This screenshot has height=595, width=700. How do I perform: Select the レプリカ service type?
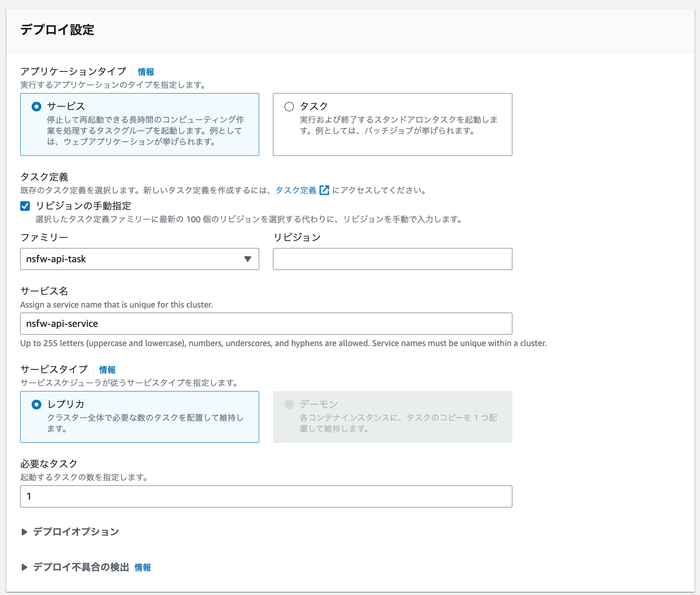pos(36,404)
